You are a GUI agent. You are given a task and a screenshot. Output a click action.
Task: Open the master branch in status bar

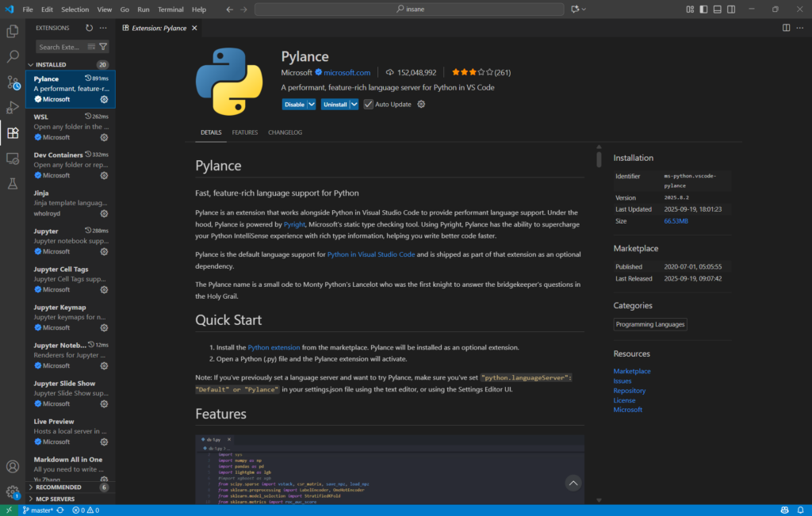pos(38,510)
